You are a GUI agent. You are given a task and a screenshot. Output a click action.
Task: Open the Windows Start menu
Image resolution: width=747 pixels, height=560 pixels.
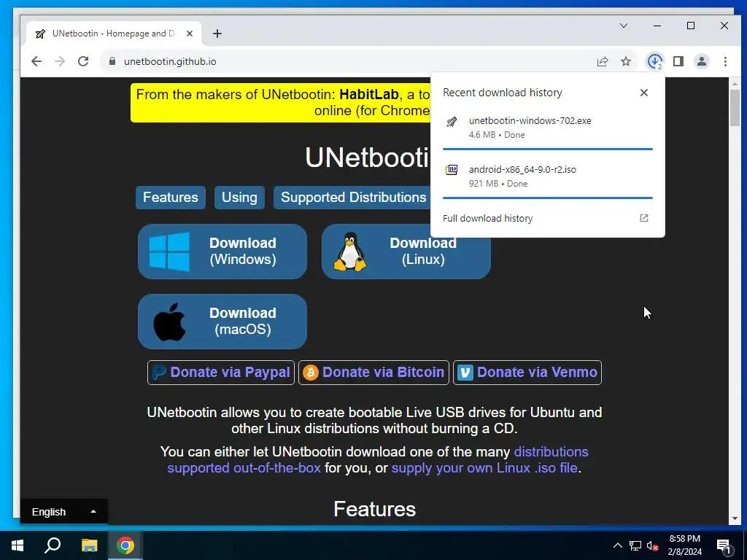click(x=18, y=545)
